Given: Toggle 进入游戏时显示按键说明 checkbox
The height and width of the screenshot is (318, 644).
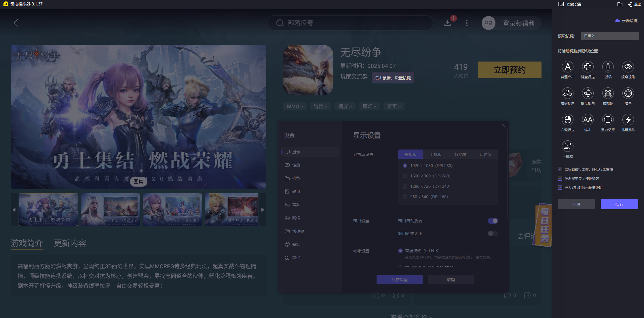Looking at the screenshot, I should tap(560, 187).
